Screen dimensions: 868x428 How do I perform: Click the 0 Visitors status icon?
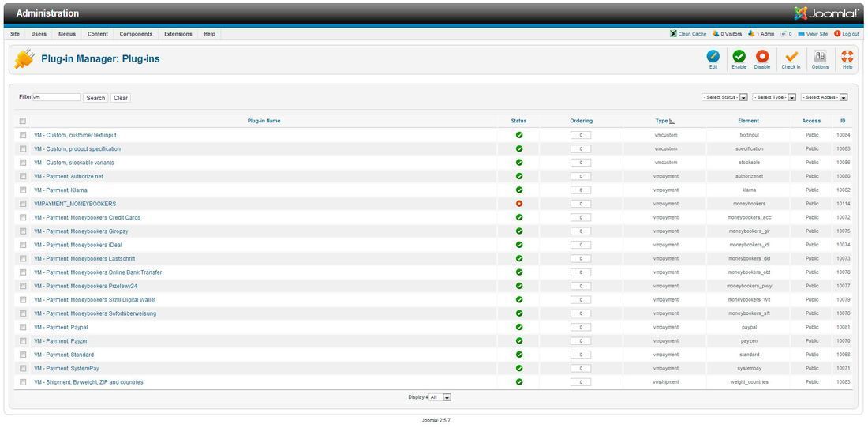716,34
